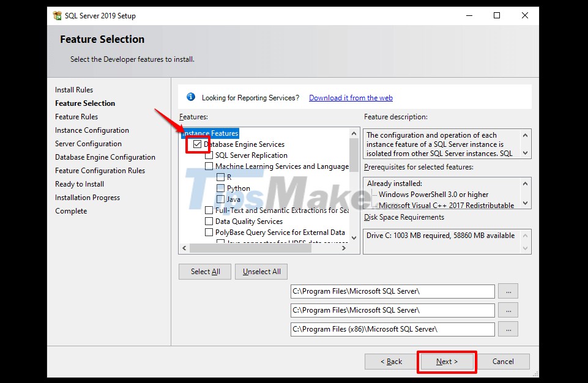Viewport: 588px width, 383px height.
Task: Select Server Configuration step in sidebar
Action: 88,144
